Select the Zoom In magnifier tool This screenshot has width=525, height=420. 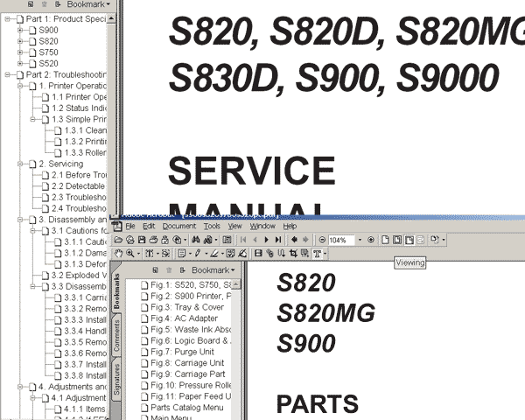[x=130, y=254]
